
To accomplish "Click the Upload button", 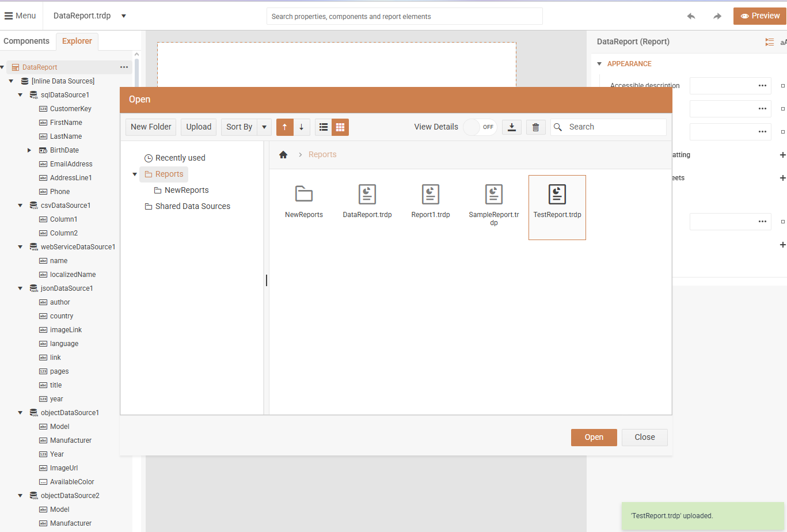I will click(x=199, y=127).
